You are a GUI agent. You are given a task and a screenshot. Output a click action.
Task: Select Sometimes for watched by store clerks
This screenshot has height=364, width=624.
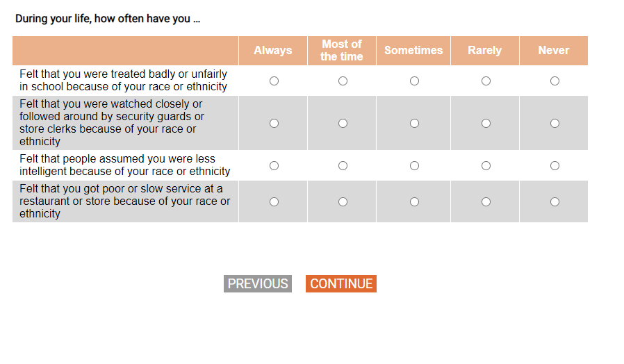[x=414, y=124]
